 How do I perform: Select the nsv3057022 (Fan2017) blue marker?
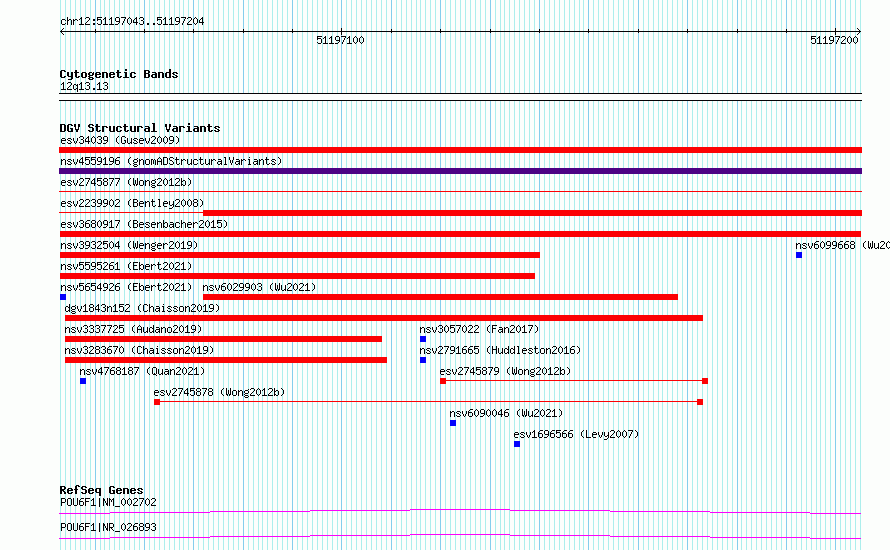[x=423, y=339]
